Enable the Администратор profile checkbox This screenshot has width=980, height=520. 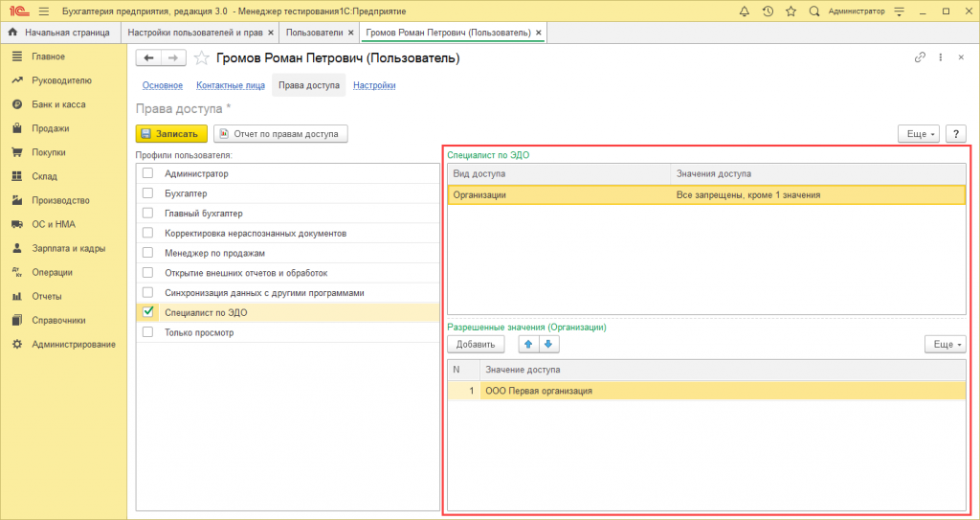(147, 173)
